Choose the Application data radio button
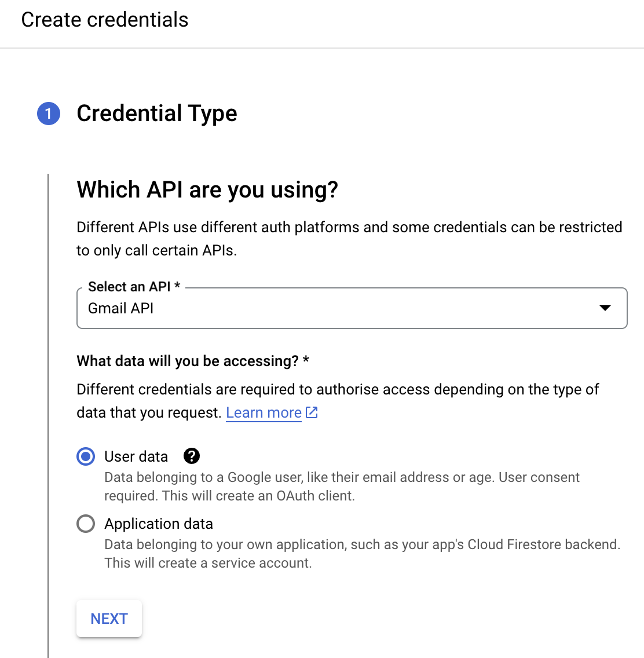Viewport: 644px width, 658px height. tap(86, 524)
